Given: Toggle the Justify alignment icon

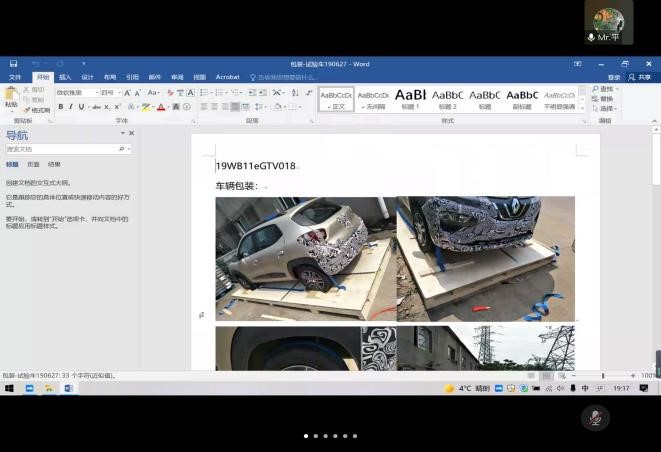Looking at the screenshot, I should 235,107.
